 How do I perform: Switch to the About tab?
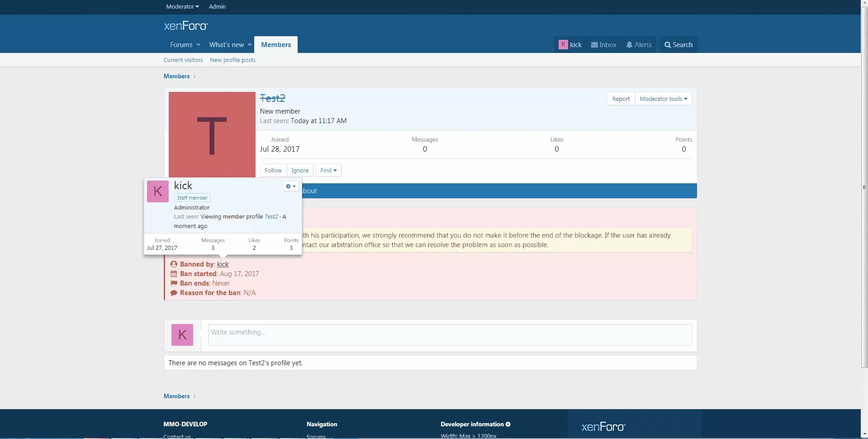point(309,191)
